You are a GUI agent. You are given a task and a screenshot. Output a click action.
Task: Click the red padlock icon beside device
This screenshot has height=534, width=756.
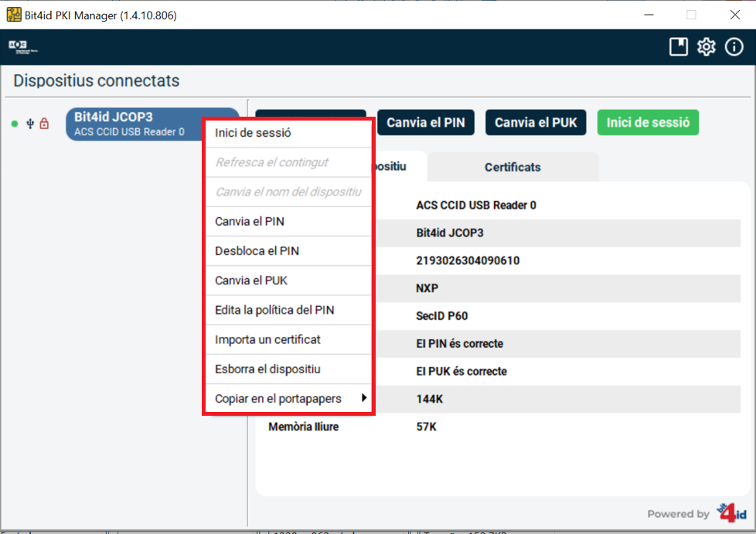click(x=44, y=124)
